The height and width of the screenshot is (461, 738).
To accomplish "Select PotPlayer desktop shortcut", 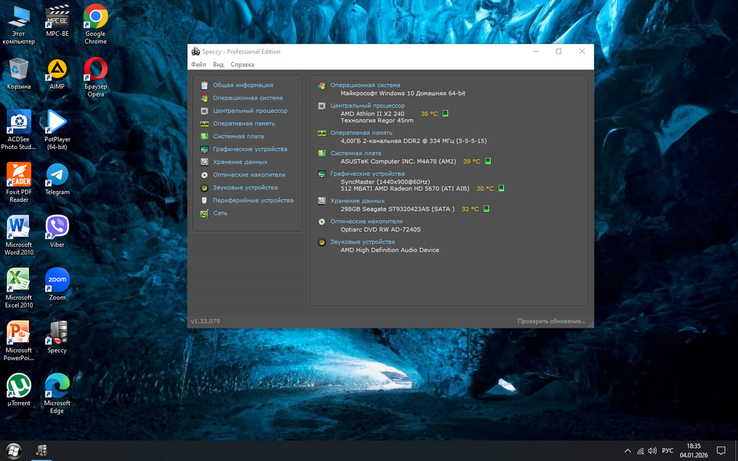I will click(x=57, y=129).
